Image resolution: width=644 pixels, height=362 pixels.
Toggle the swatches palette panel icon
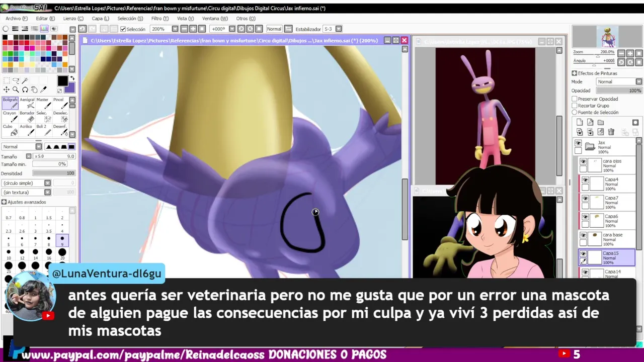pos(44,29)
